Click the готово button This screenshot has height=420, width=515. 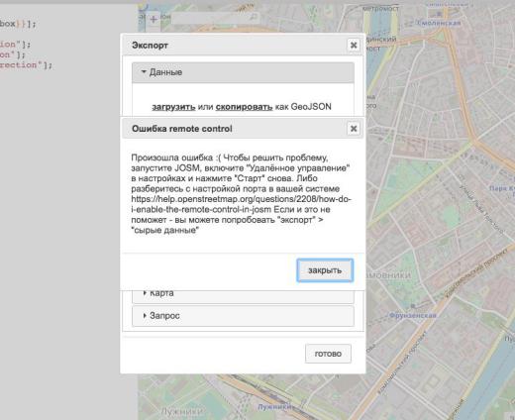coord(328,354)
